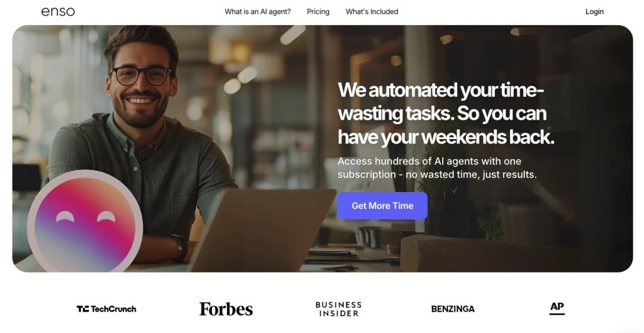The height and width of the screenshot is (333, 644).
Task: Open the "What is an AI agent?" page
Action: [x=257, y=11]
